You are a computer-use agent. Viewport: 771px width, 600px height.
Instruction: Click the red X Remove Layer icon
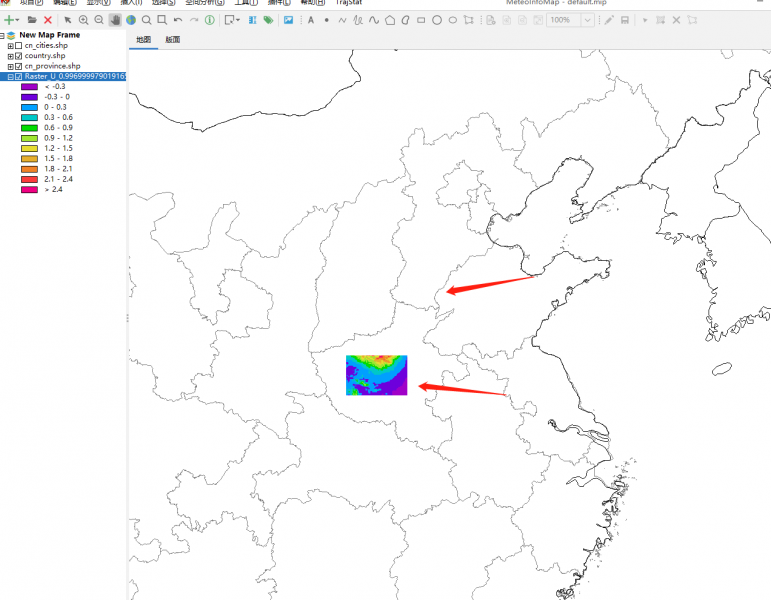(x=48, y=20)
